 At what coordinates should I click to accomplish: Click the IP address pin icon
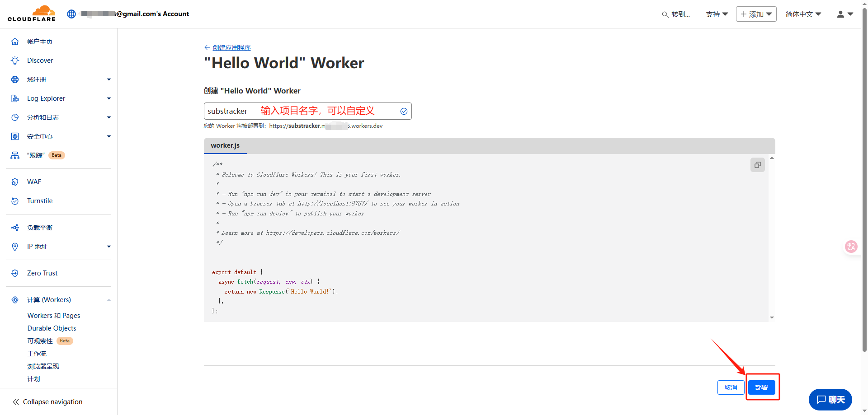(15, 247)
